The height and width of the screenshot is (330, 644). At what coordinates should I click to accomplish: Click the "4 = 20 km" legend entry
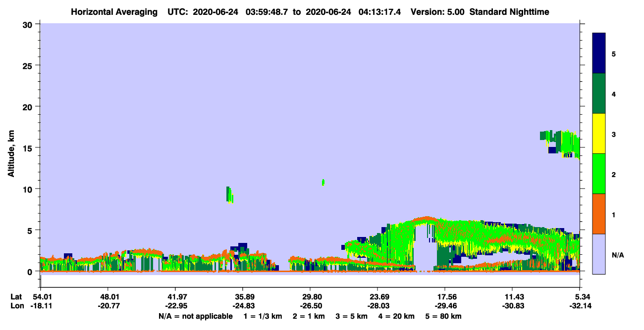click(397, 316)
